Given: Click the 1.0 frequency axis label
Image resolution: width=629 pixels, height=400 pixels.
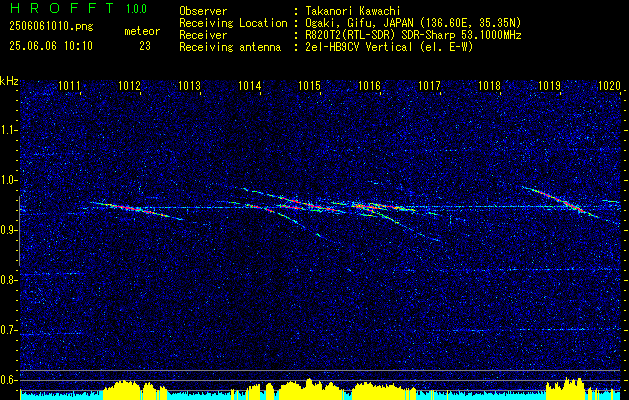Looking at the screenshot, I should (x=8, y=180).
